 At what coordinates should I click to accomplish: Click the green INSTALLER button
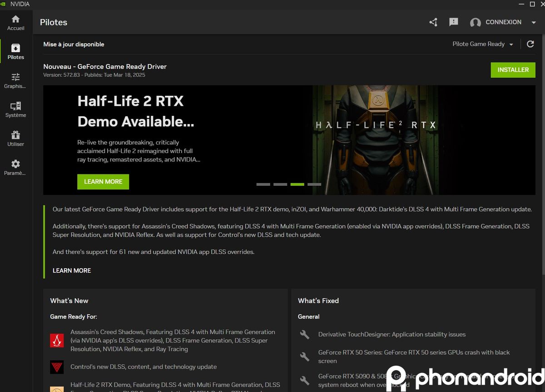coord(513,70)
